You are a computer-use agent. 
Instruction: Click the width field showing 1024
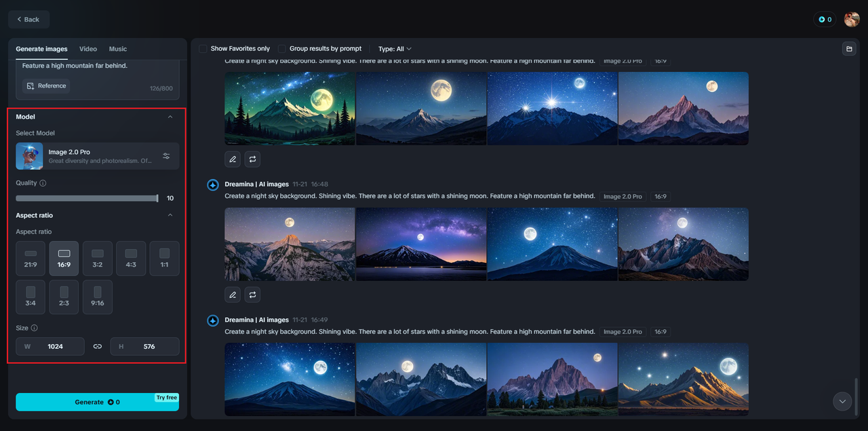(x=50, y=346)
